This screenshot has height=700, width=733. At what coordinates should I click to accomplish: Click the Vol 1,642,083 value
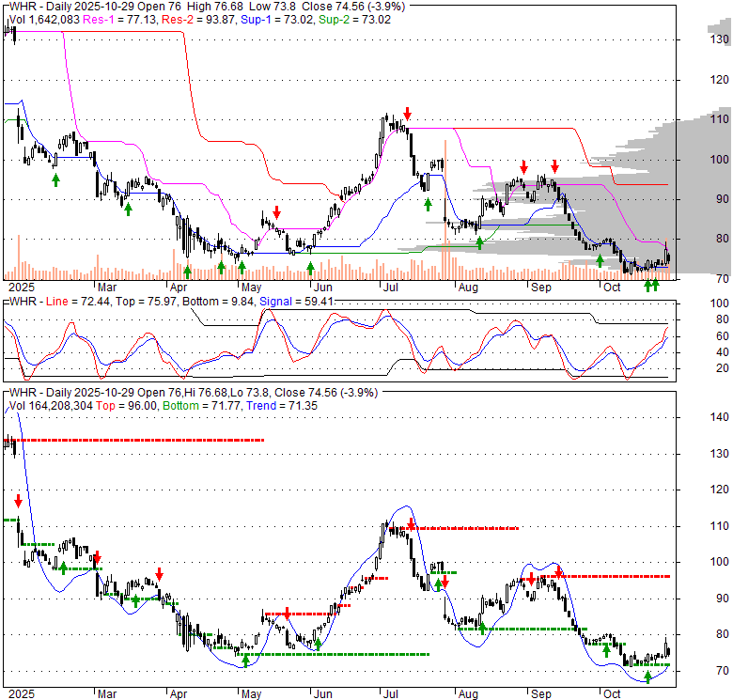[45, 20]
